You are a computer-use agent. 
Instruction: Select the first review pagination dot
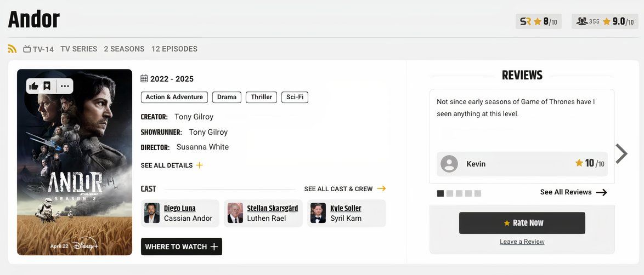440,193
